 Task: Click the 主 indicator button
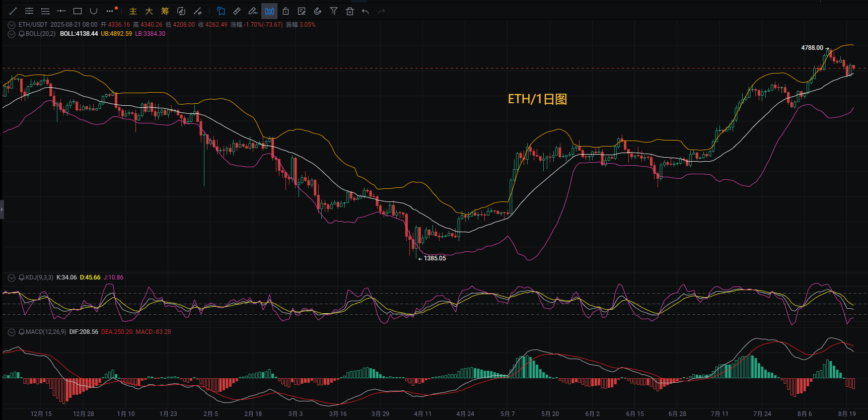coord(133,11)
